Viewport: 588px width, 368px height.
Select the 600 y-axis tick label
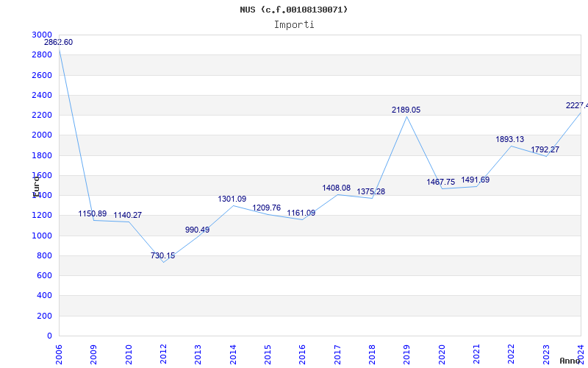(x=44, y=275)
